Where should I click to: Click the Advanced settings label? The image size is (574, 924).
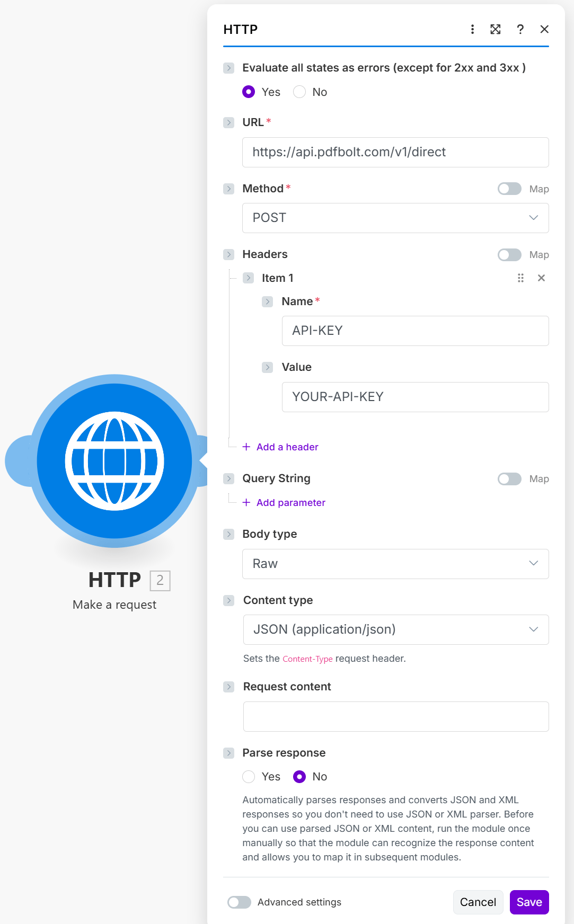pyautogui.click(x=299, y=902)
